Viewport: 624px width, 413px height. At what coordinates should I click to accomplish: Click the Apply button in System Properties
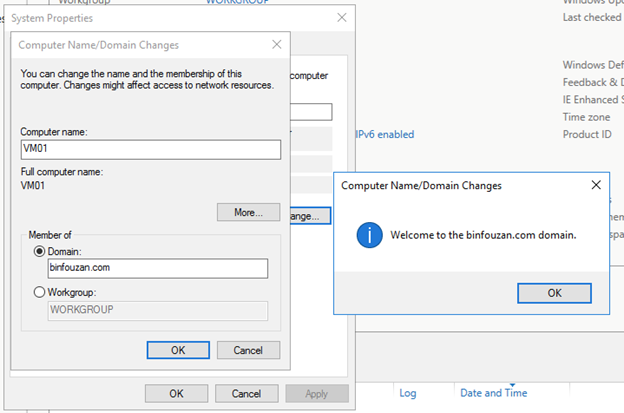point(317,393)
